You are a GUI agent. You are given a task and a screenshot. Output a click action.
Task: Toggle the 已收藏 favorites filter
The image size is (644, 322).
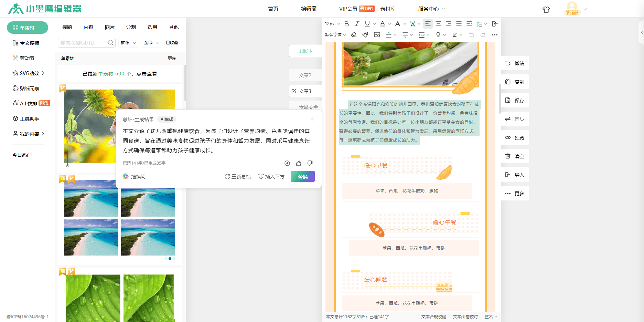(172, 43)
